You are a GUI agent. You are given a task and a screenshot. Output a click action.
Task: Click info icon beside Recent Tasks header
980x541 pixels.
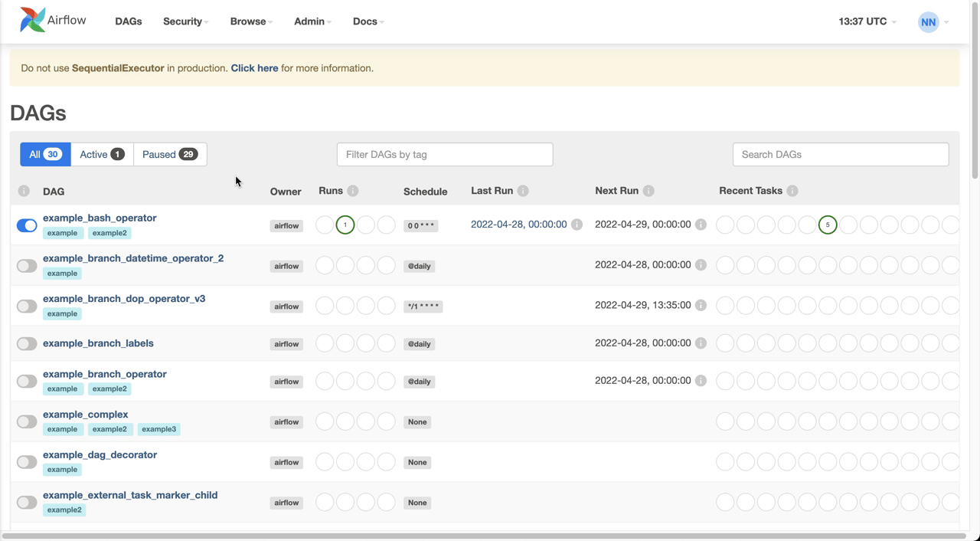[x=792, y=191]
